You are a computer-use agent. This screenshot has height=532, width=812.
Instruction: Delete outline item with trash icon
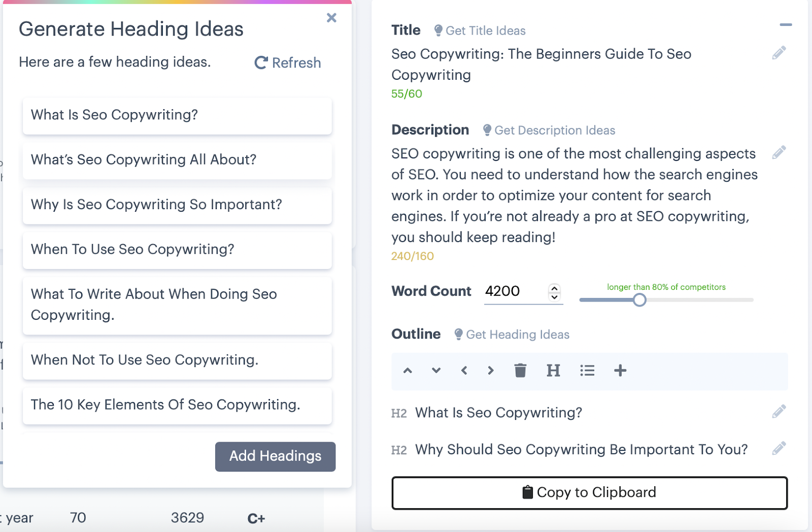coord(520,371)
